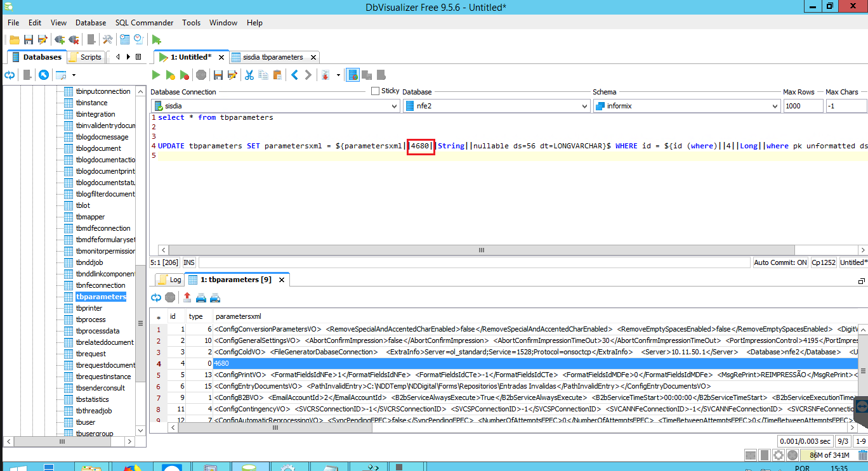Click the Paste clipboard icon
868x471 pixels.
277,75
